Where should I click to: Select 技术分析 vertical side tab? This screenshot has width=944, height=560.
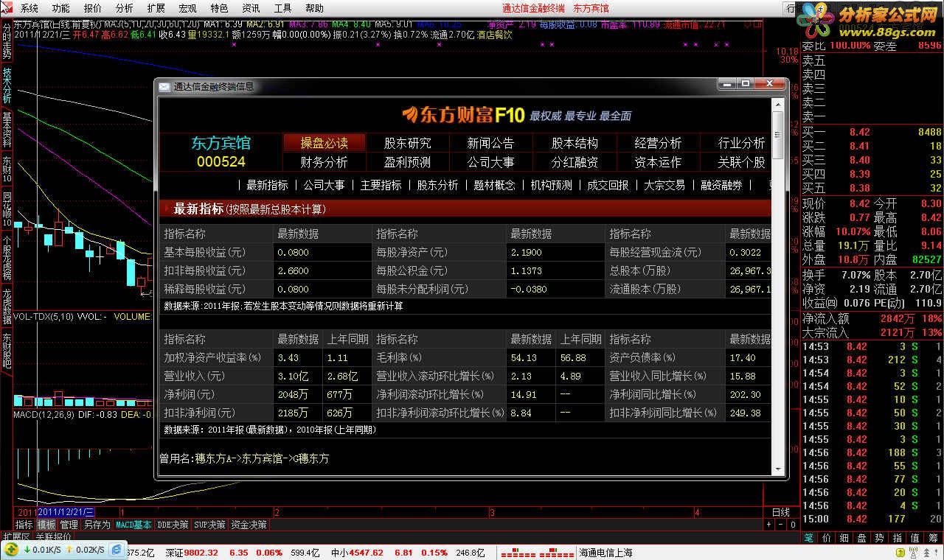coord(7,86)
